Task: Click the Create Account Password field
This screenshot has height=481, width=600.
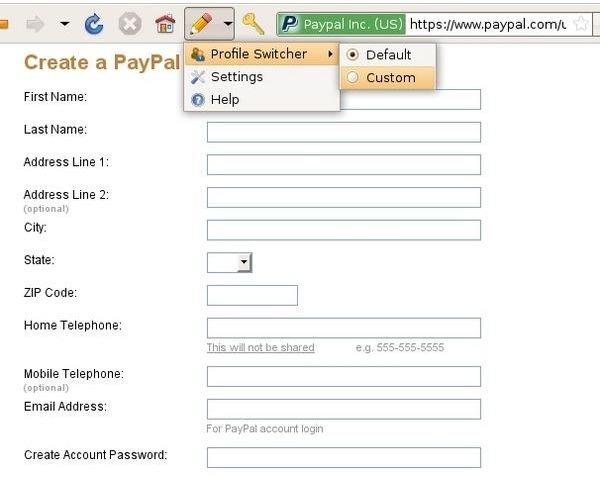Action: [344, 458]
